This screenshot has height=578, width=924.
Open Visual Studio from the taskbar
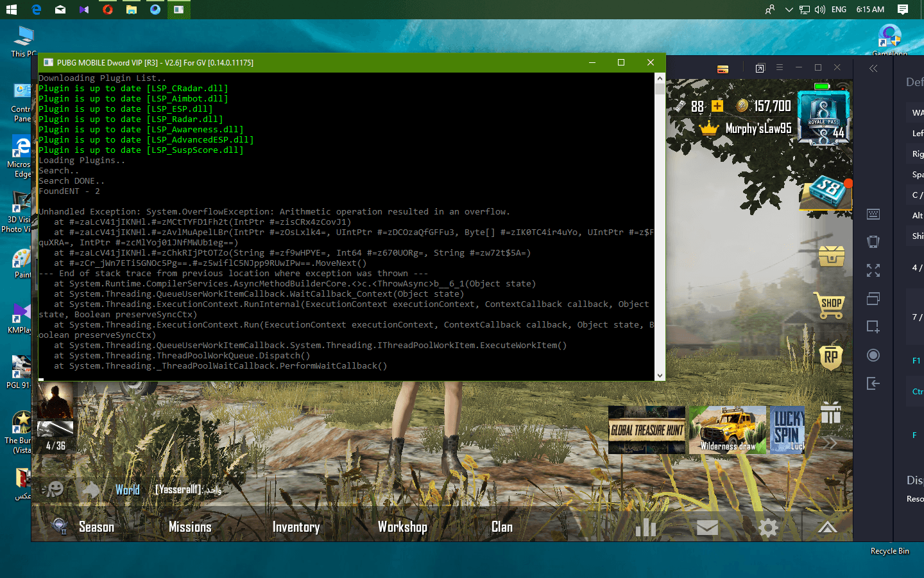coord(84,10)
